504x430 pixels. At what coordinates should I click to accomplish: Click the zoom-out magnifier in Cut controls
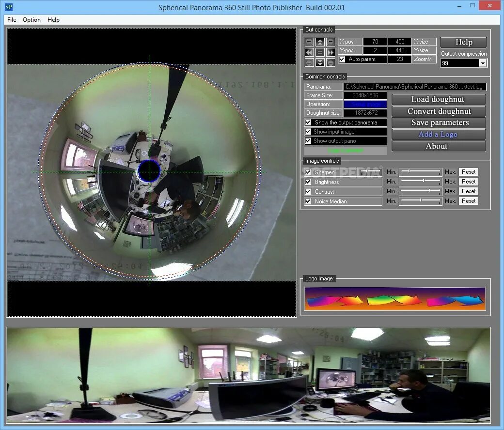click(x=331, y=42)
